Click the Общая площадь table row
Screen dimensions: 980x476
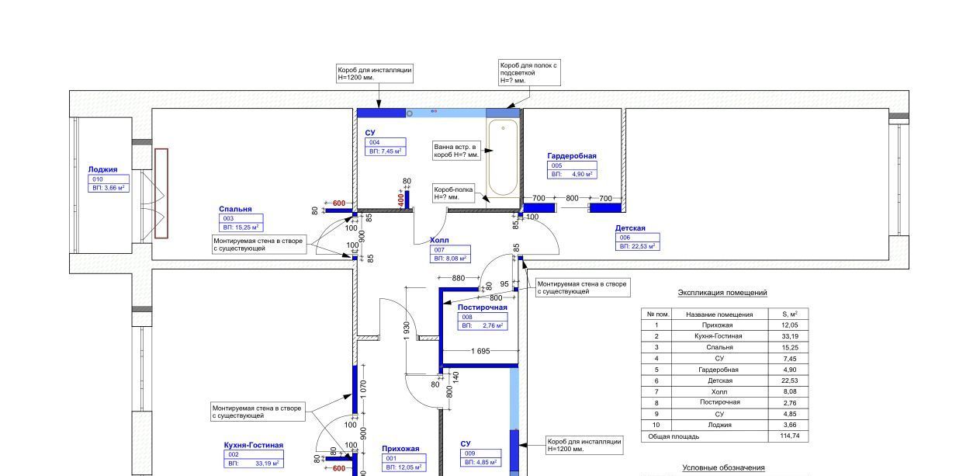tap(722, 436)
